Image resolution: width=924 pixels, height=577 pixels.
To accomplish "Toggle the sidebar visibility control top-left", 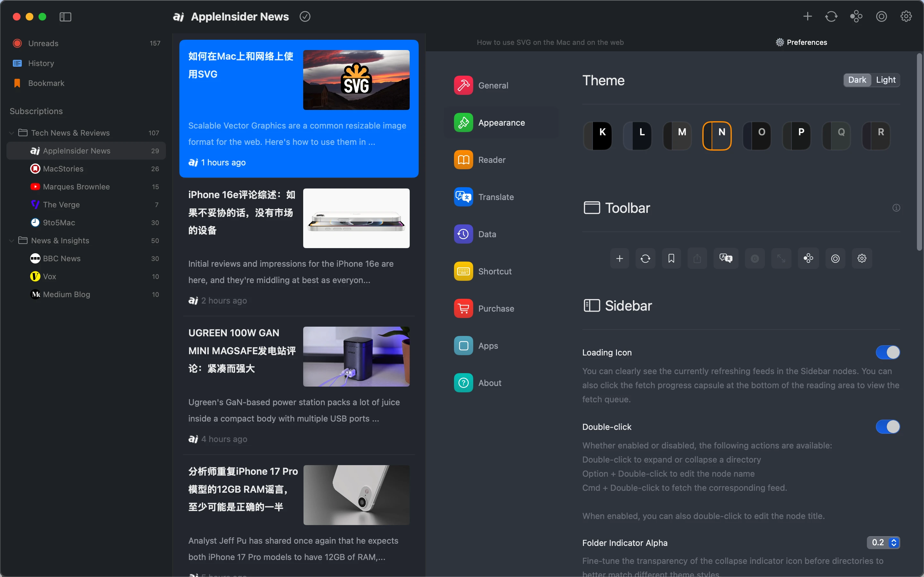I will 65,17.
